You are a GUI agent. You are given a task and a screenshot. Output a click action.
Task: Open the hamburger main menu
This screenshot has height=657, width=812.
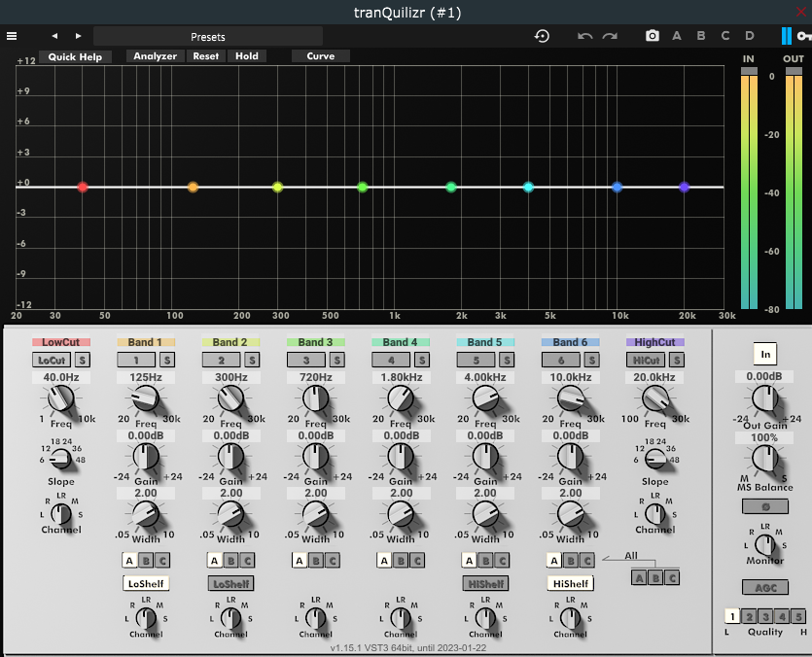pos(12,36)
